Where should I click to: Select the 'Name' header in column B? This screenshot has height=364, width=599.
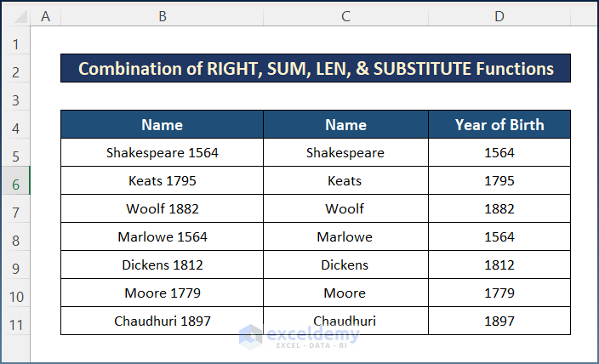pos(162,125)
